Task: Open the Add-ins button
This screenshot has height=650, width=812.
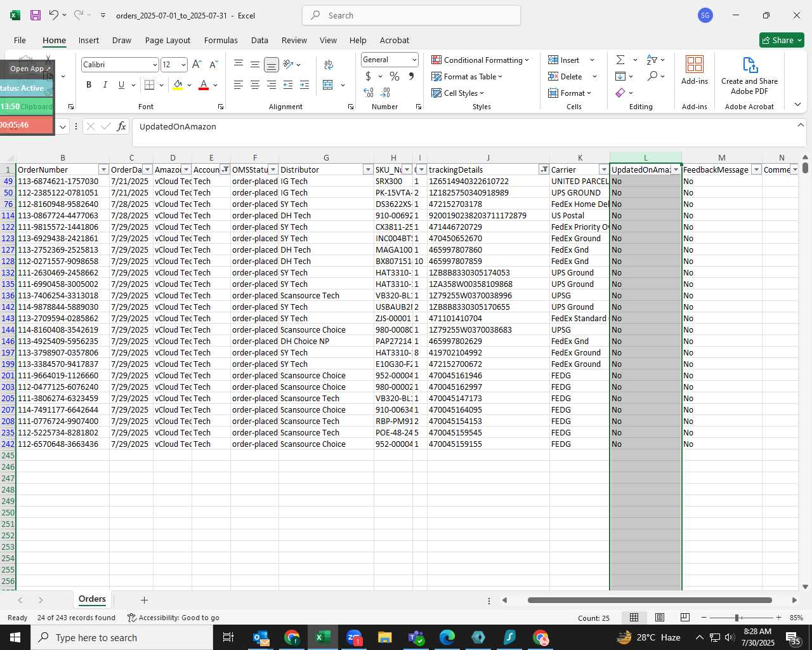Action: point(695,70)
